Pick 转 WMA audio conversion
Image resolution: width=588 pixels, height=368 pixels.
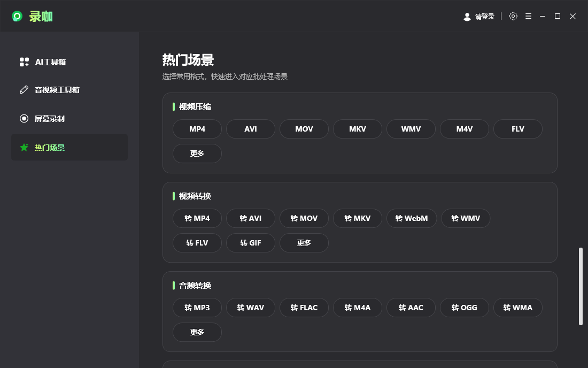(518, 308)
